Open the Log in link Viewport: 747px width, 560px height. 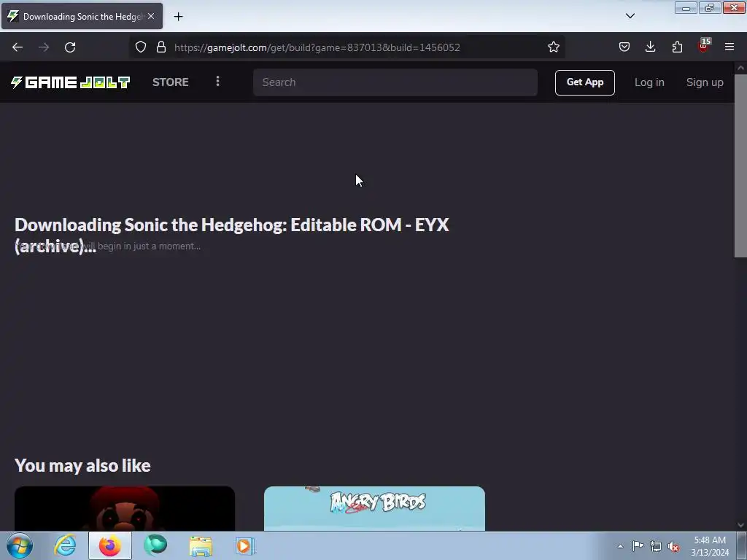click(x=649, y=82)
